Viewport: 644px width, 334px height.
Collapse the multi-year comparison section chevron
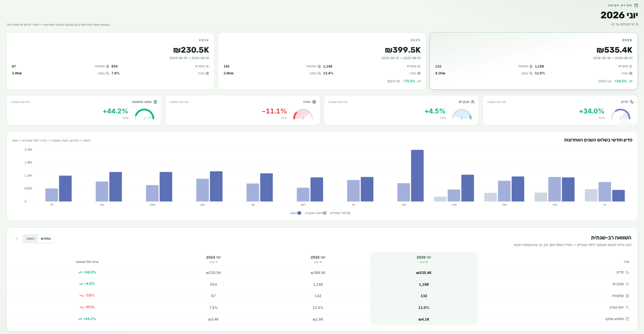click(x=17, y=239)
